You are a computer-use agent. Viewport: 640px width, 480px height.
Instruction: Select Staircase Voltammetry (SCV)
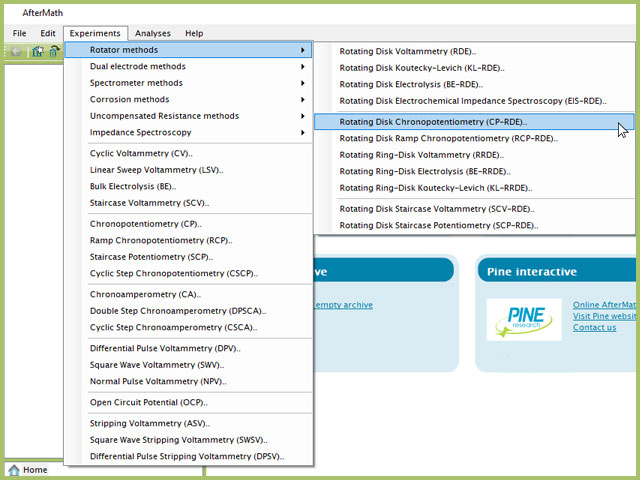[x=188, y=203]
